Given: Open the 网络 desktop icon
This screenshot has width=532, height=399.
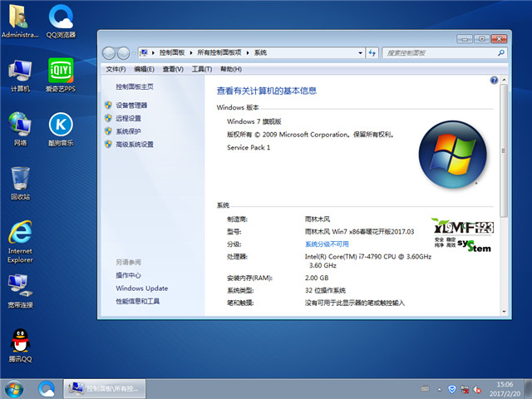Looking at the screenshot, I should coord(20,130).
